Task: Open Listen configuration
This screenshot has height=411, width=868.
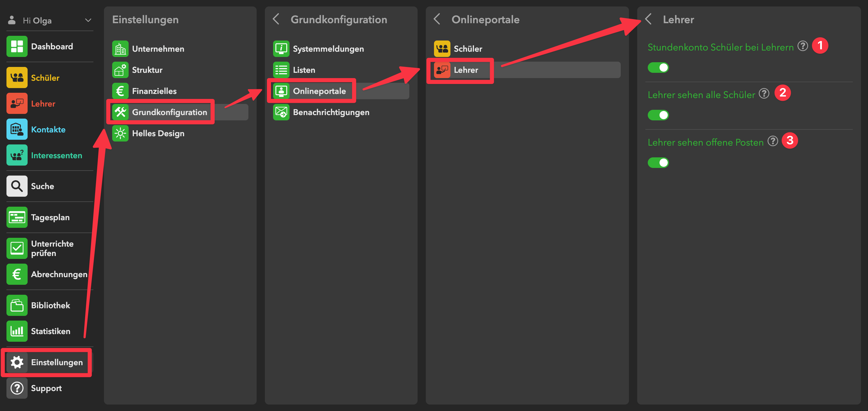Action: [341, 70]
